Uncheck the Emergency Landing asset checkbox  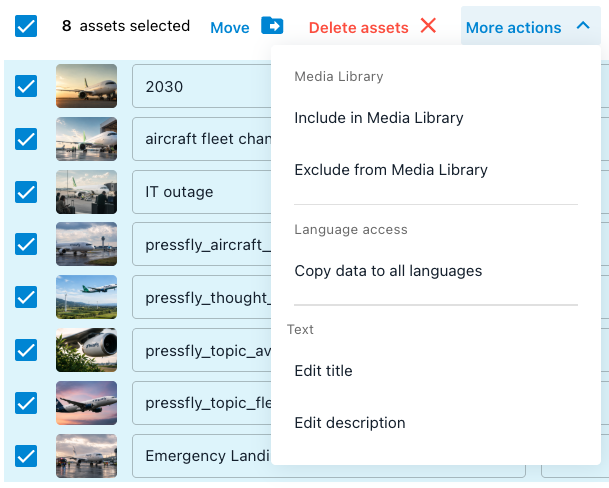pyautogui.click(x=26, y=456)
